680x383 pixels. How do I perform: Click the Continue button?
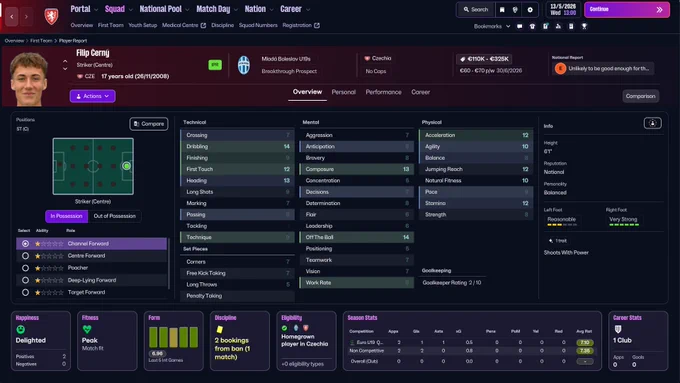point(627,10)
